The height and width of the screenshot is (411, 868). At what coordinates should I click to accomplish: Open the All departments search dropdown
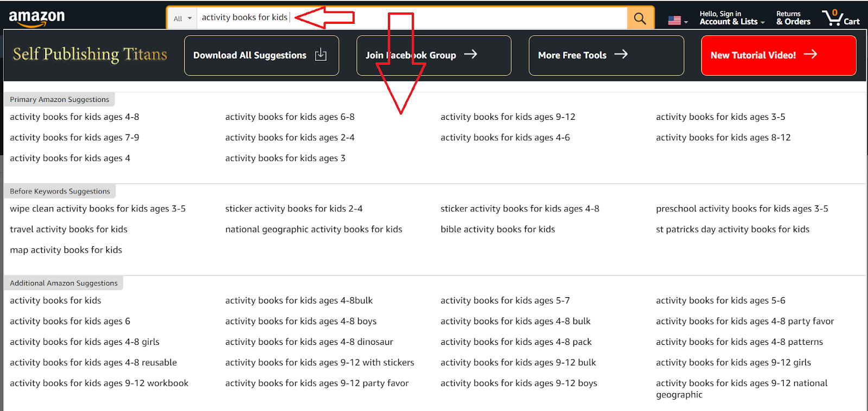tap(183, 18)
